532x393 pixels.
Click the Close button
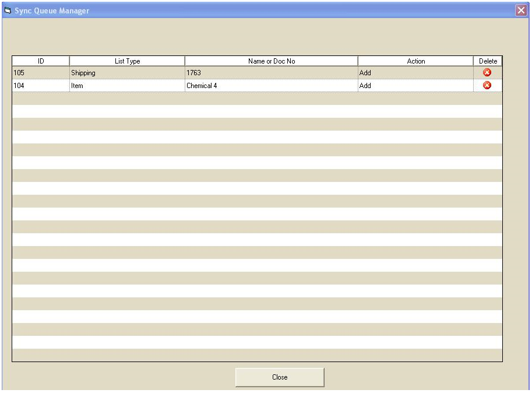point(280,377)
